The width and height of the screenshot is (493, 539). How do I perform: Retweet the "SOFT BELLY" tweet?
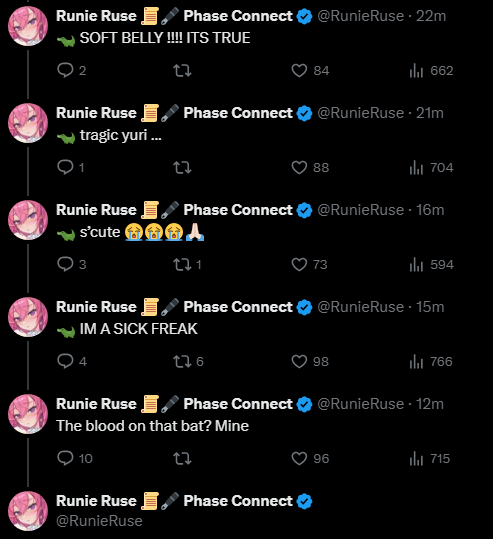(x=182, y=71)
